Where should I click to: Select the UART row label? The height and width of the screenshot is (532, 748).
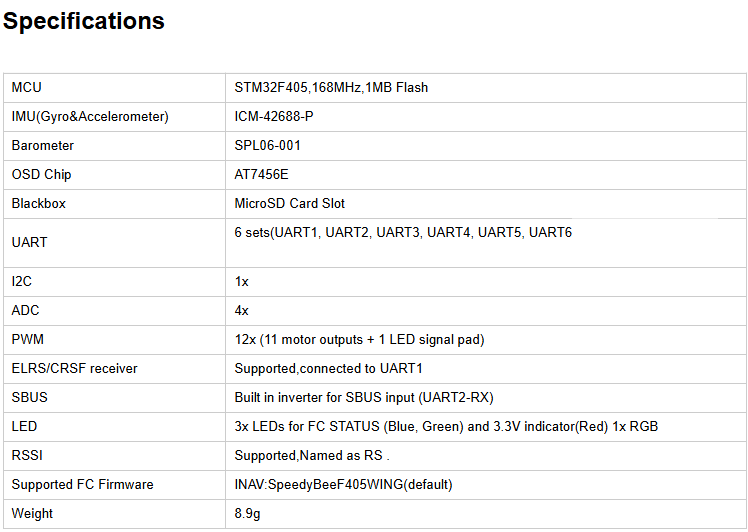(x=30, y=242)
